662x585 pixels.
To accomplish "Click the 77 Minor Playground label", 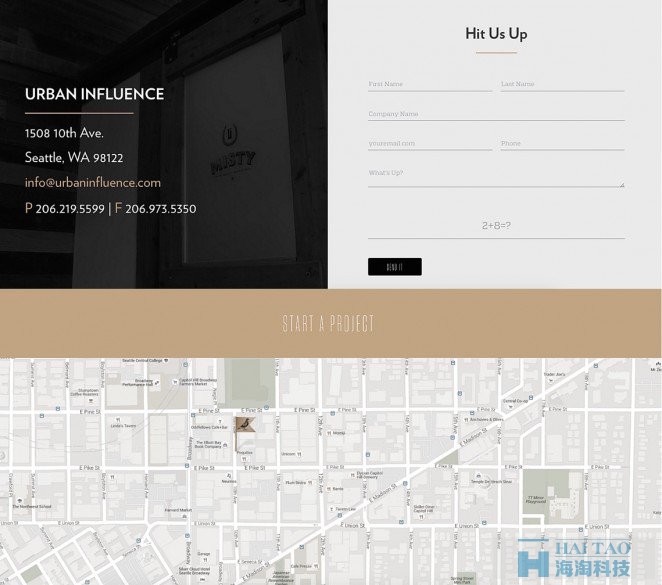I will pyautogui.click(x=536, y=500).
